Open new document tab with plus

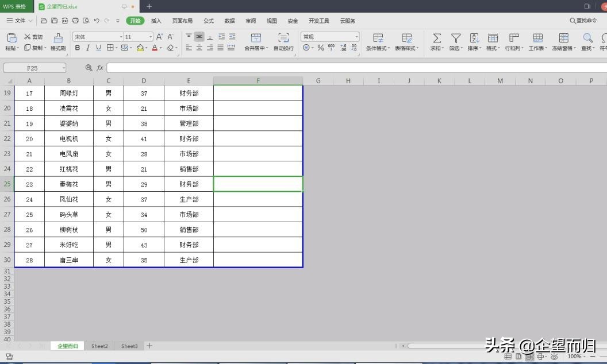(149, 6)
